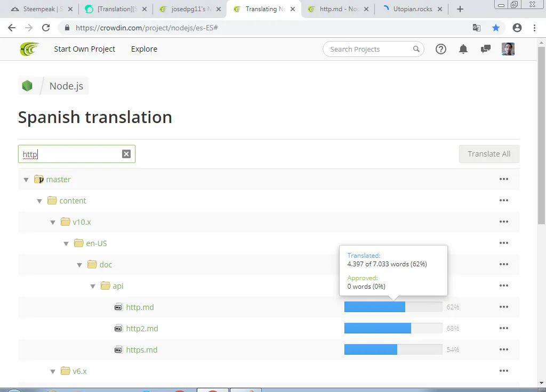Click the v10.x folder icon
This screenshot has width=546, height=392.
pos(65,222)
